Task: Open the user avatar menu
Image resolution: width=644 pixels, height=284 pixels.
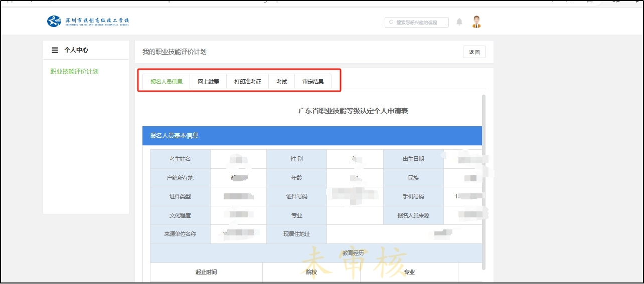Action: (x=476, y=22)
